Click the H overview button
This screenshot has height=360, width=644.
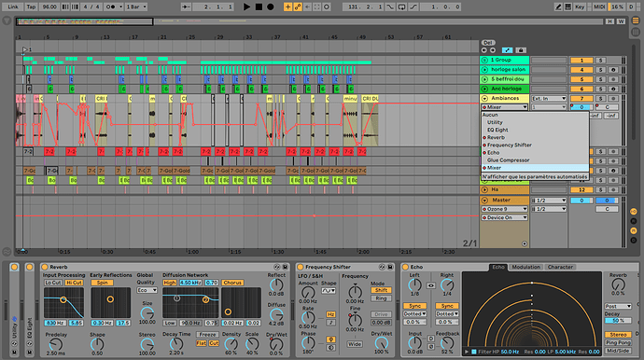click(609, 21)
